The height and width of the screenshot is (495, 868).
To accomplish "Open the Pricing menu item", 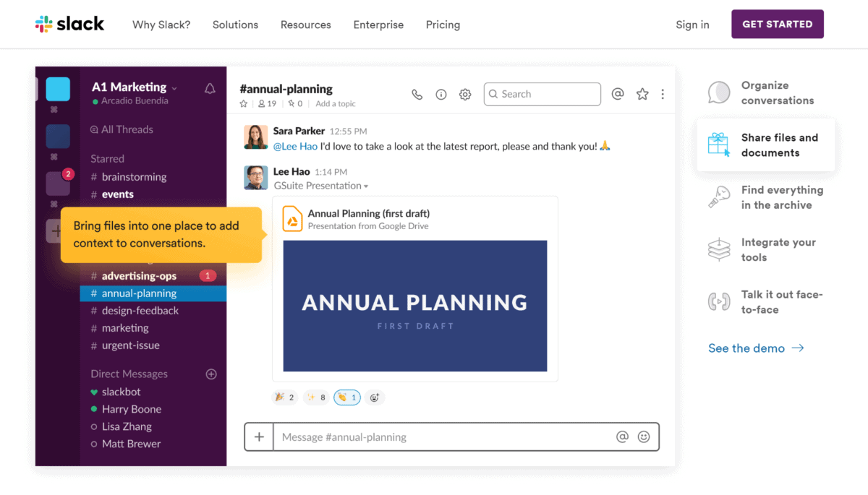I will point(443,25).
